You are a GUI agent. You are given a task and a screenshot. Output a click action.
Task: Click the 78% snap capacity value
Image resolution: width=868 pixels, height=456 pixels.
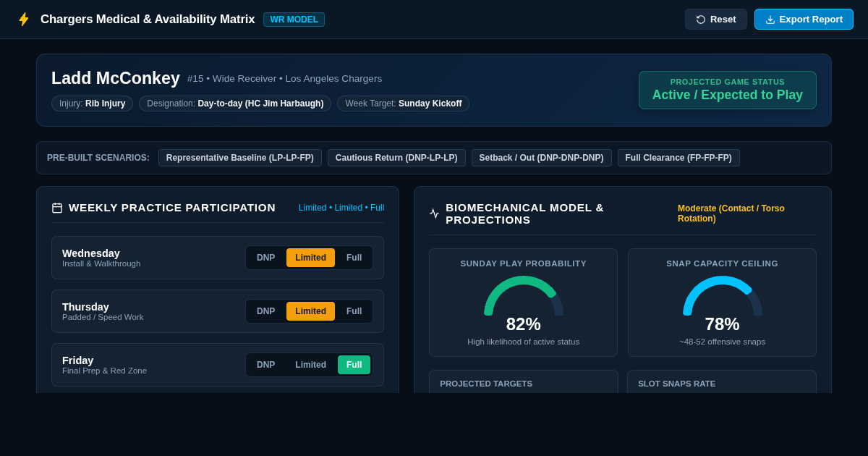click(x=723, y=324)
